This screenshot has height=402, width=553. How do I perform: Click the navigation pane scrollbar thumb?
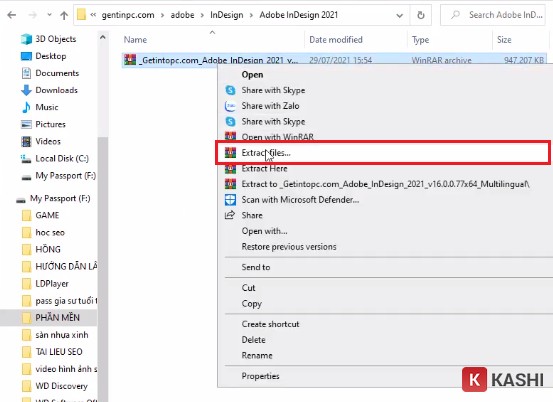click(x=103, y=268)
